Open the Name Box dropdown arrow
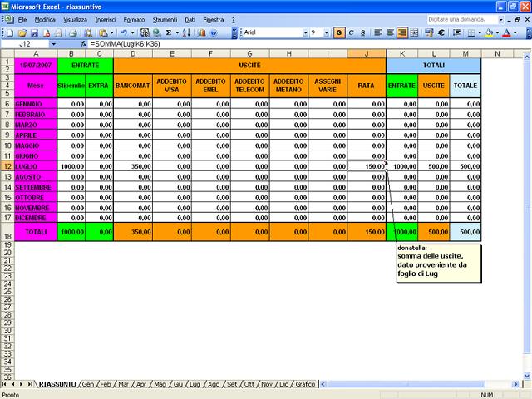Image resolution: width=532 pixels, height=399 pixels. (54, 43)
